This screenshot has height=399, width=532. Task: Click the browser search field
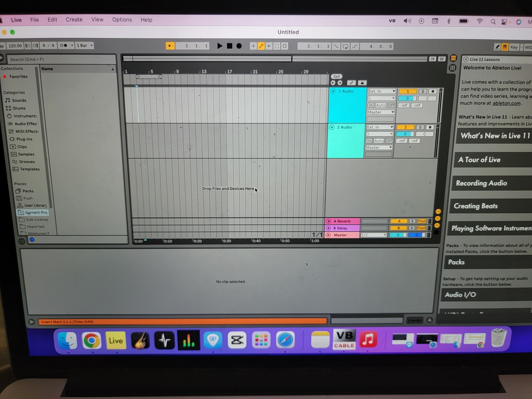point(62,59)
